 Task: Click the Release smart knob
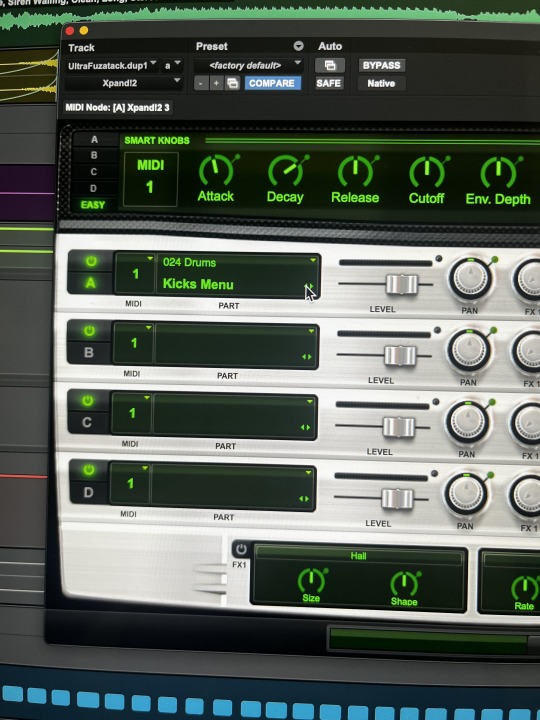click(355, 171)
